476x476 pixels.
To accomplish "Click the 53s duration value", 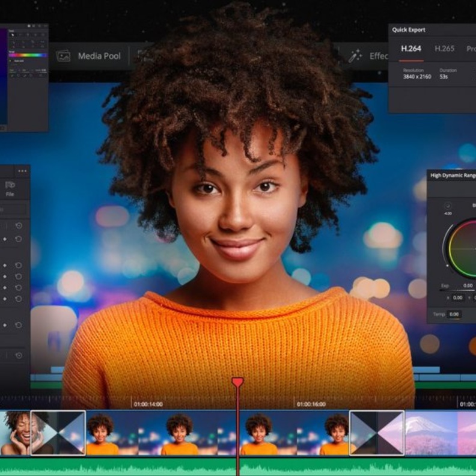I will [444, 77].
